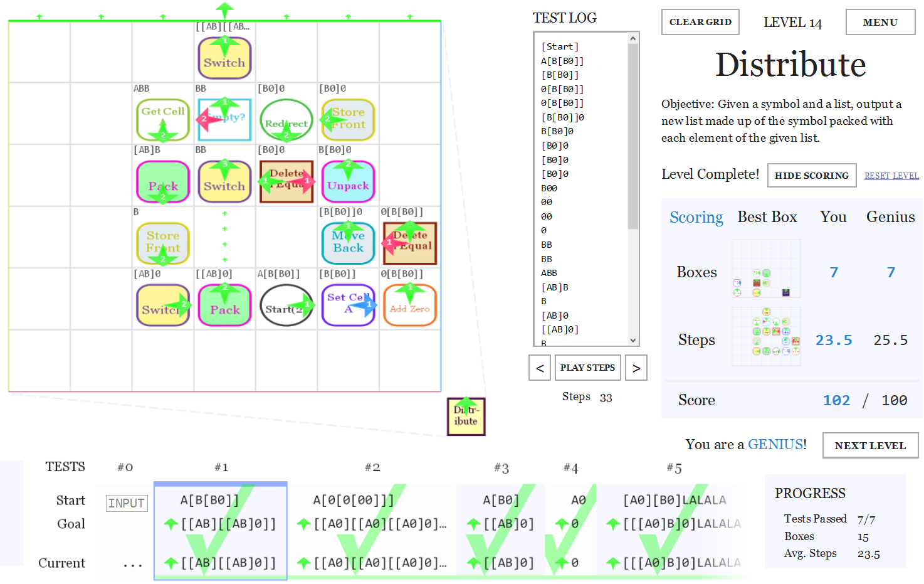Click the [B[B0]]0 test log entry
The height and width of the screenshot is (584, 924).
pyautogui.click(x=562, y=117)
